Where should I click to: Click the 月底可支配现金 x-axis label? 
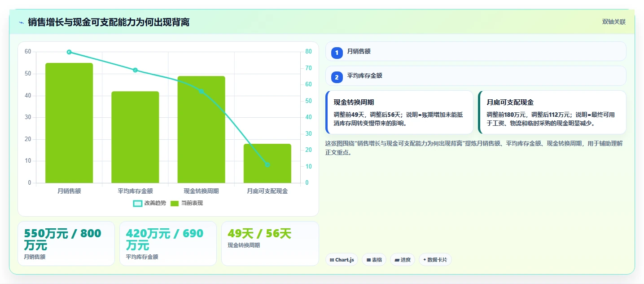tap(267, 191)
